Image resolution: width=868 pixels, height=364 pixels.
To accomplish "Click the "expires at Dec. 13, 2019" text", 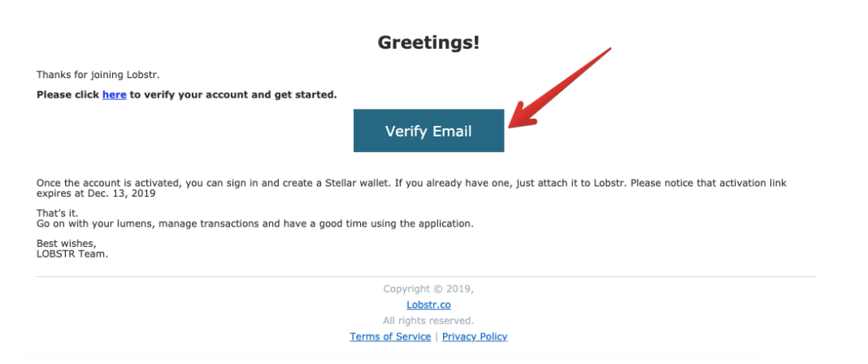I will click(x=96, y=194).
